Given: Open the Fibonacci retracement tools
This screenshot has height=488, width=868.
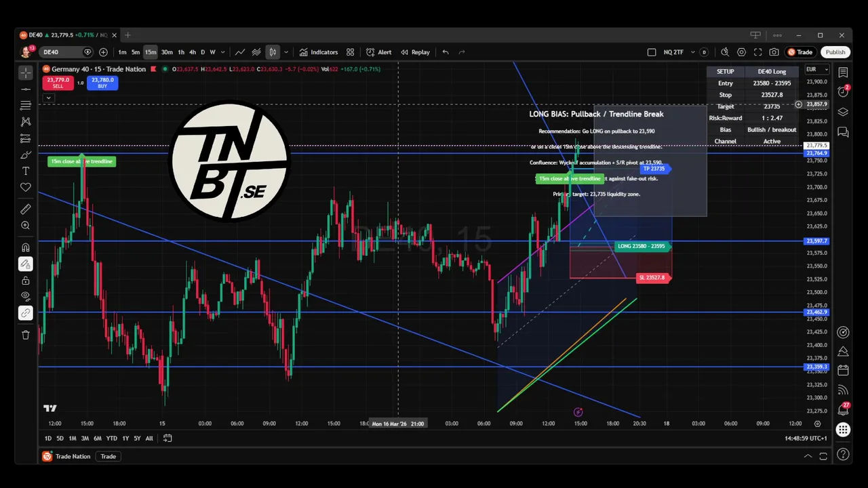Looking at the screenshot, I should point(26,105).
